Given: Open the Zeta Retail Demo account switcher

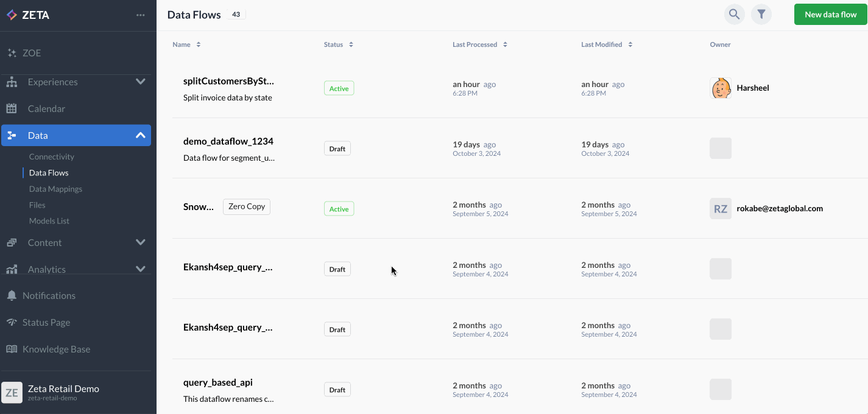Looking at the screenshot, I should [63, 392].
